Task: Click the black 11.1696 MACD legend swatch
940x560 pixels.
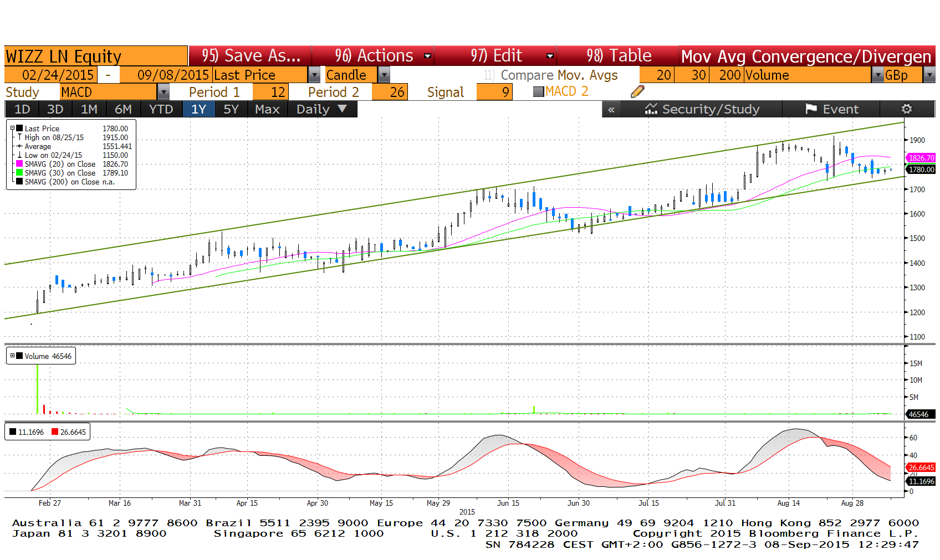Action: click(x=13, y=432)
